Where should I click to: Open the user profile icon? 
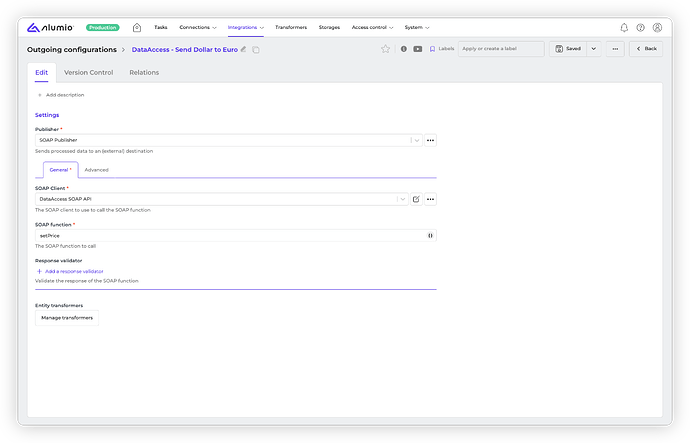click(x=657, y=28)
